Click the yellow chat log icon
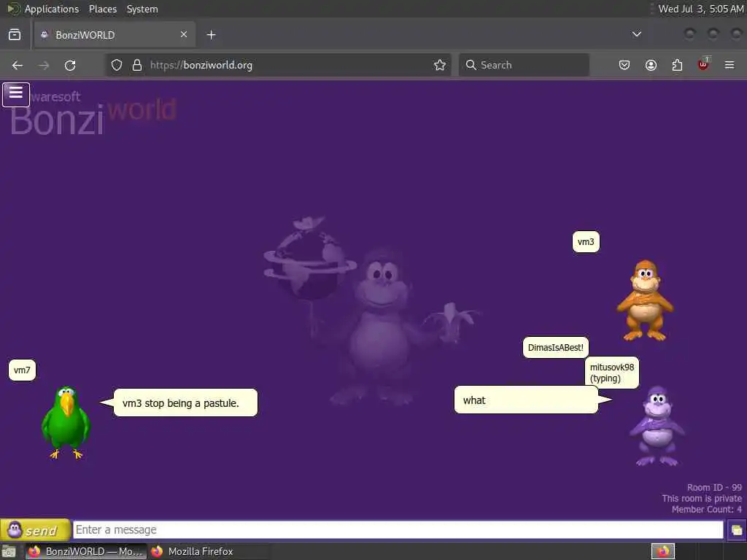The width and height of the screenshot is (747, 560). pyautogui.click(x=737, y=530)
